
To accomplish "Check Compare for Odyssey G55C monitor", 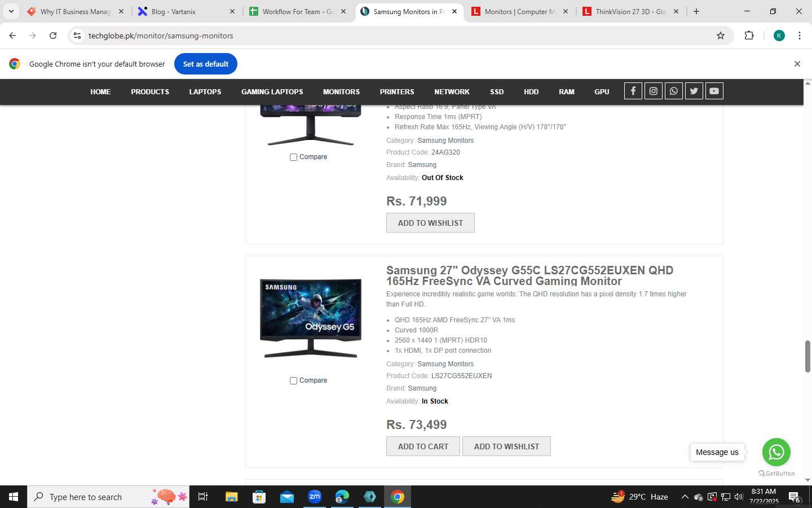I will click(x=293, y=380).
